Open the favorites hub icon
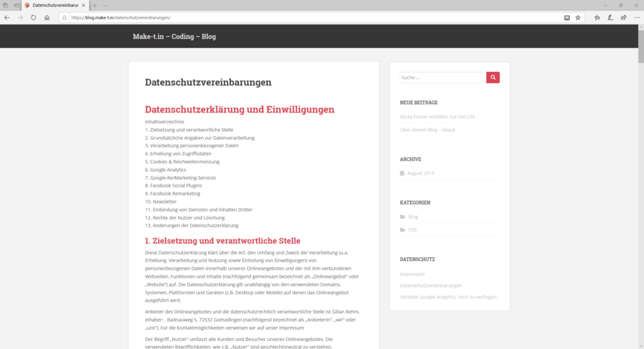The height and width of the screenshot is (349, 644). coord(597,18)
